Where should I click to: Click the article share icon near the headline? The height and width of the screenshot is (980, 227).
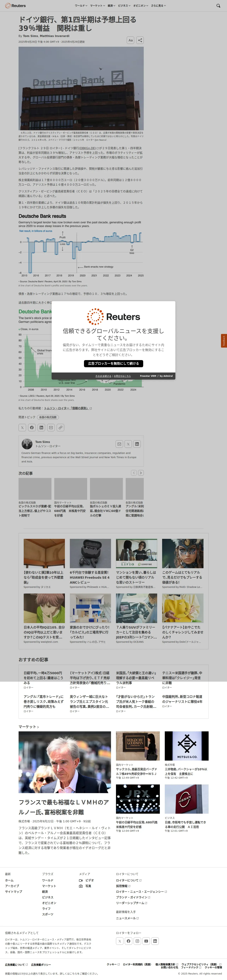pos(140,40)
